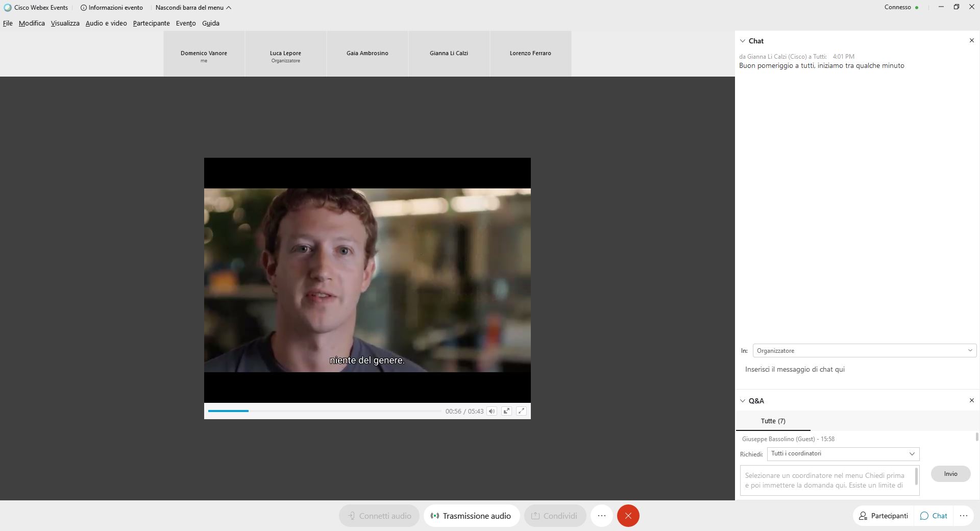Select Gianna Li Calzi participant tile
The height and width of the screenshot is (531, 980).
point(449,54)
